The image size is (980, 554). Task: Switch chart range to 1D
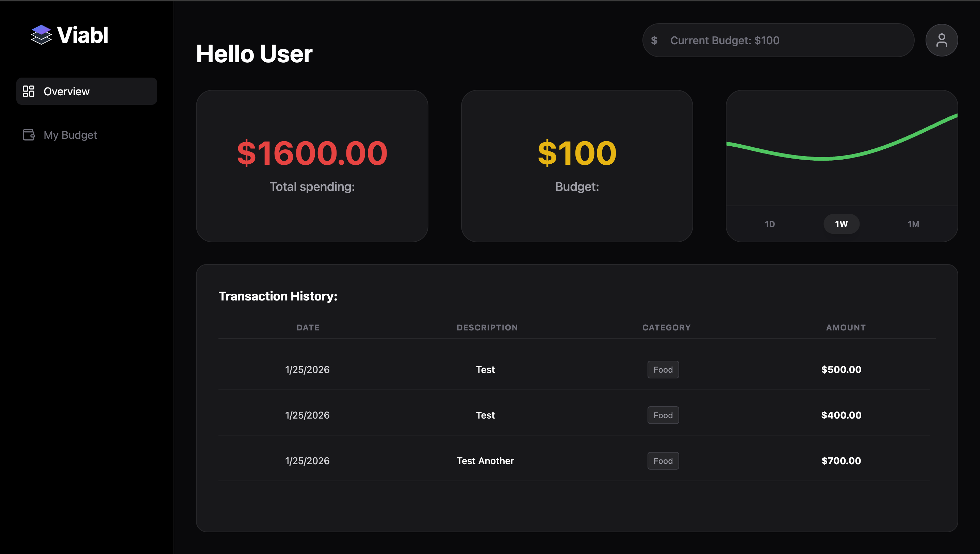[770, 224]
